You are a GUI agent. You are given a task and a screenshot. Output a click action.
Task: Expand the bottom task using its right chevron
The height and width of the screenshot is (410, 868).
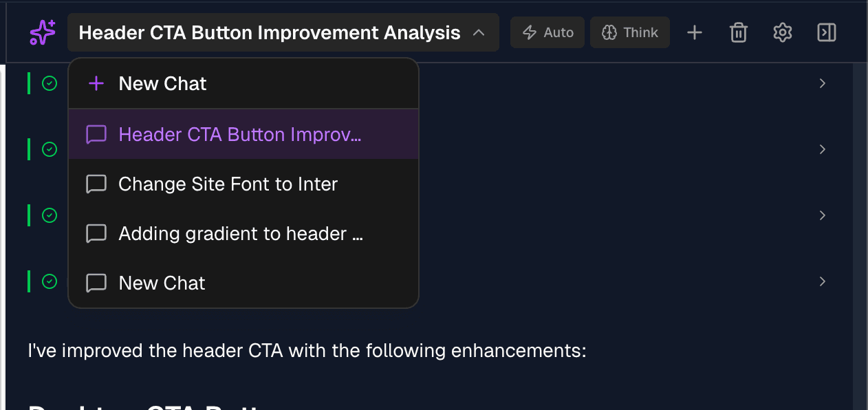[823, 281]
